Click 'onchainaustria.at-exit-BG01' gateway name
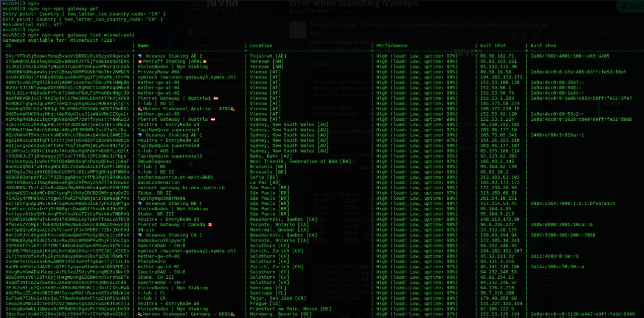The width and height of the screenshot is (644, 318). (176, 177)
